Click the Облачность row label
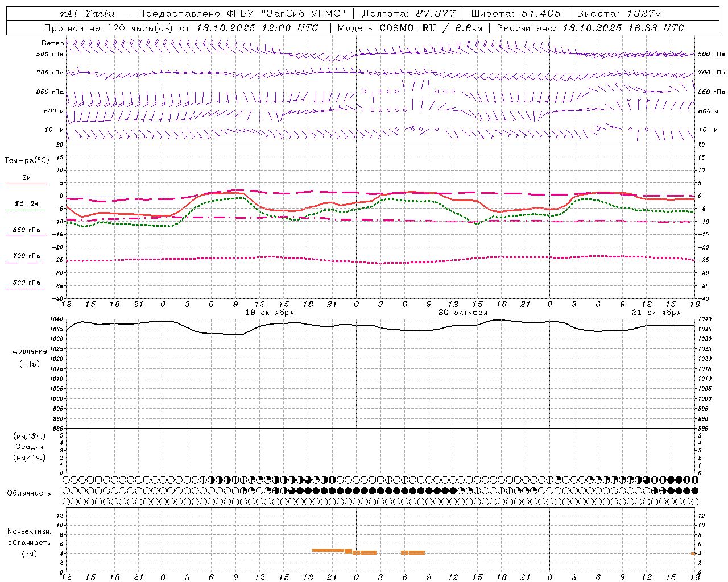Screen dimensions: 728x582 29,493
